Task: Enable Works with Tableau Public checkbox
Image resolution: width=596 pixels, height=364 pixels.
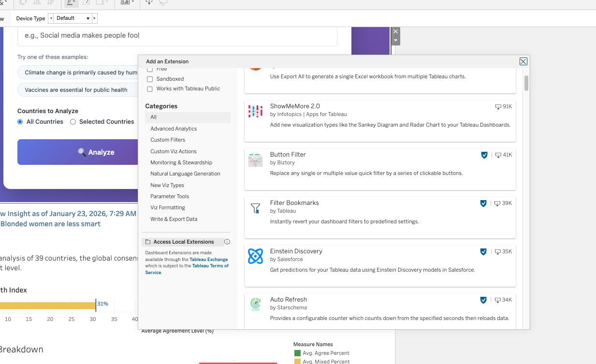Action: 150,89
